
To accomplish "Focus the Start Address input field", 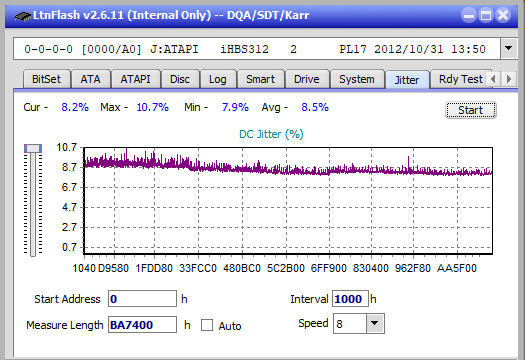I will [x=142, y=299].
